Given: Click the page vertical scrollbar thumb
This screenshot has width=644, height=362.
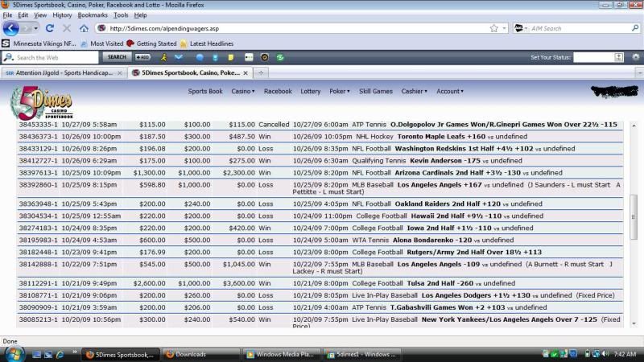Looking at the screenshot, I should (634, 216).
